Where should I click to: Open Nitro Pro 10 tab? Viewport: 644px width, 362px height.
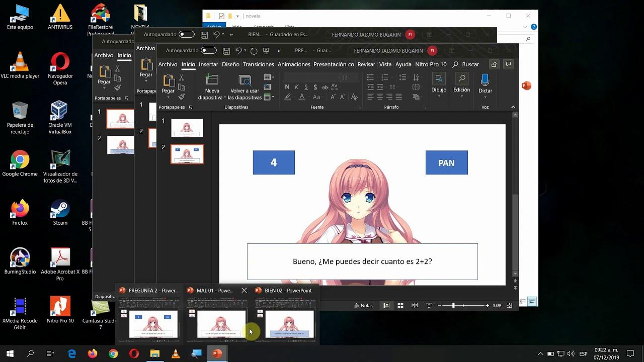pyautogui.click(x=431, y=64)
